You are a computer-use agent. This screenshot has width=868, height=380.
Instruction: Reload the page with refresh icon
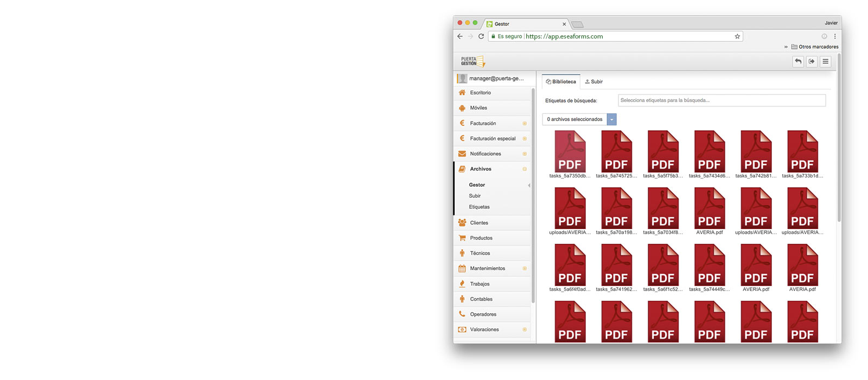pyautogui.click(x=481, y=36)
